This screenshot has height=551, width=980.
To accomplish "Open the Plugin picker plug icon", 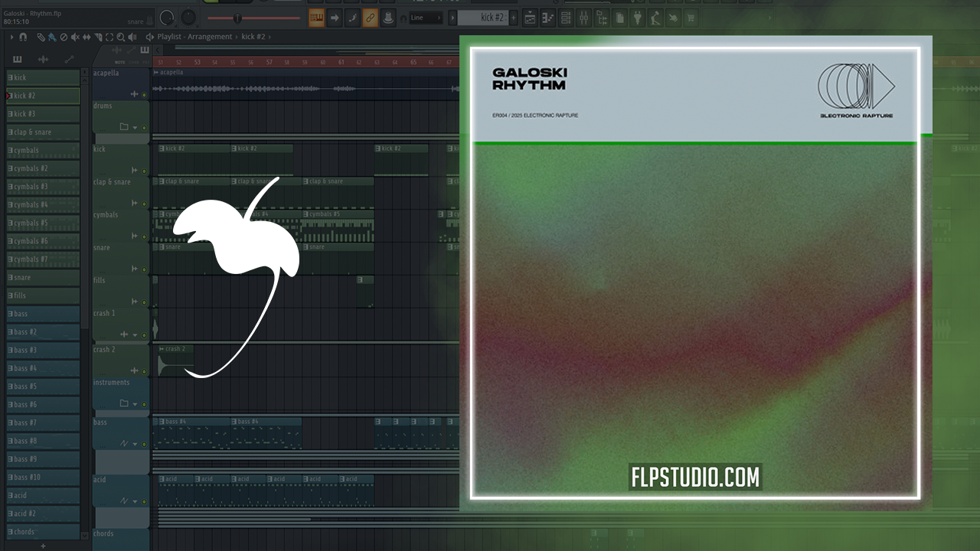I will [638, 18].
